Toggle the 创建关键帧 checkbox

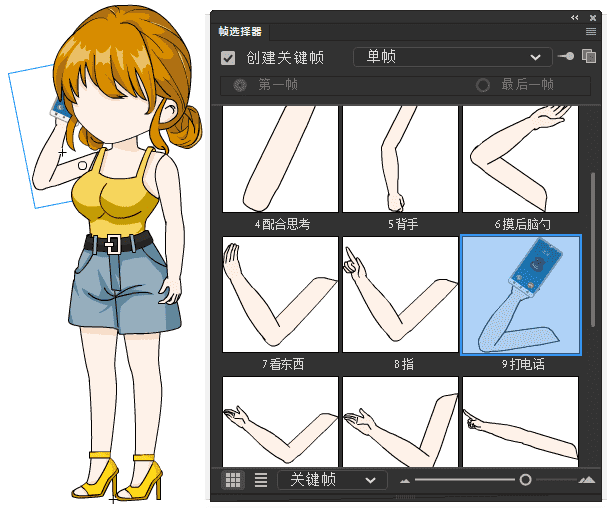tap(228, 58)
